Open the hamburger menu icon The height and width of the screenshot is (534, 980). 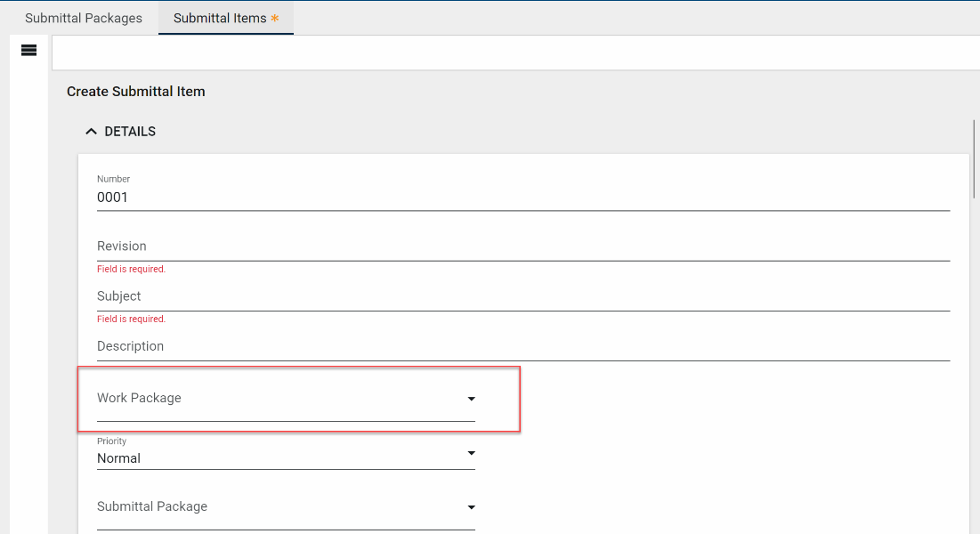28,51
